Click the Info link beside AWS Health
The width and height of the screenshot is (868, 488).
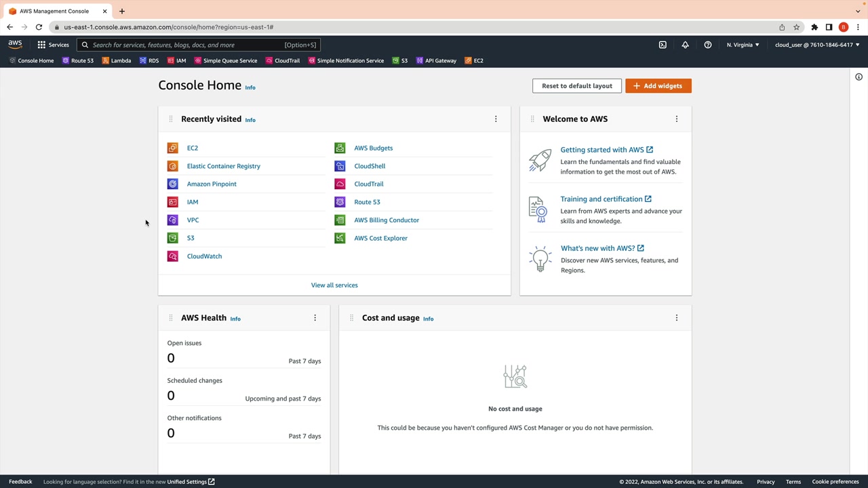click(x=235, y=319)
